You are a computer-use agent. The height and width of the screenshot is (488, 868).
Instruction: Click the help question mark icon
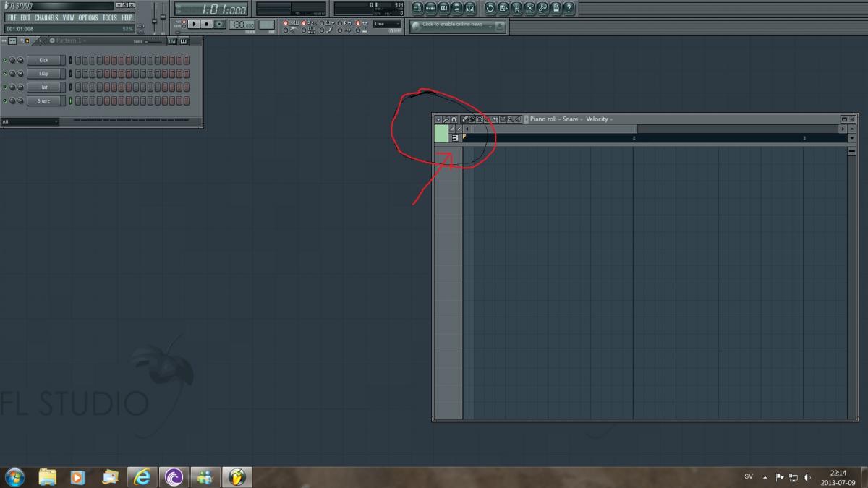coord(569,8)
